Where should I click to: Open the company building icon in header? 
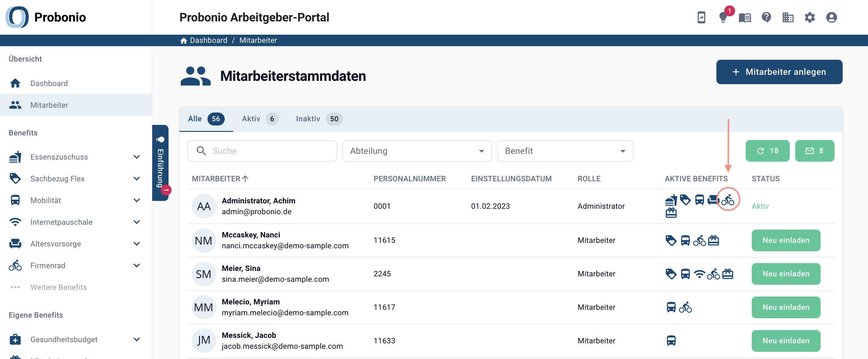click(788, 17)
